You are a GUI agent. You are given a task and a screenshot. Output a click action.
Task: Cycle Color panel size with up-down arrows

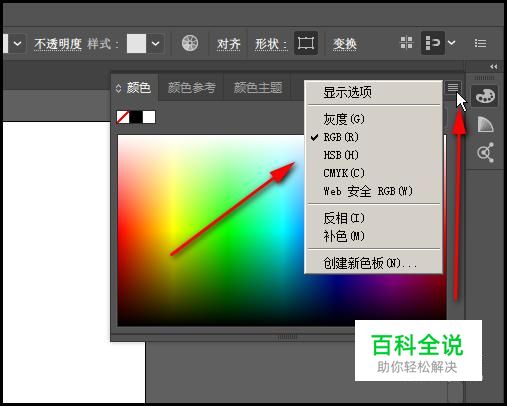point(118,88)
